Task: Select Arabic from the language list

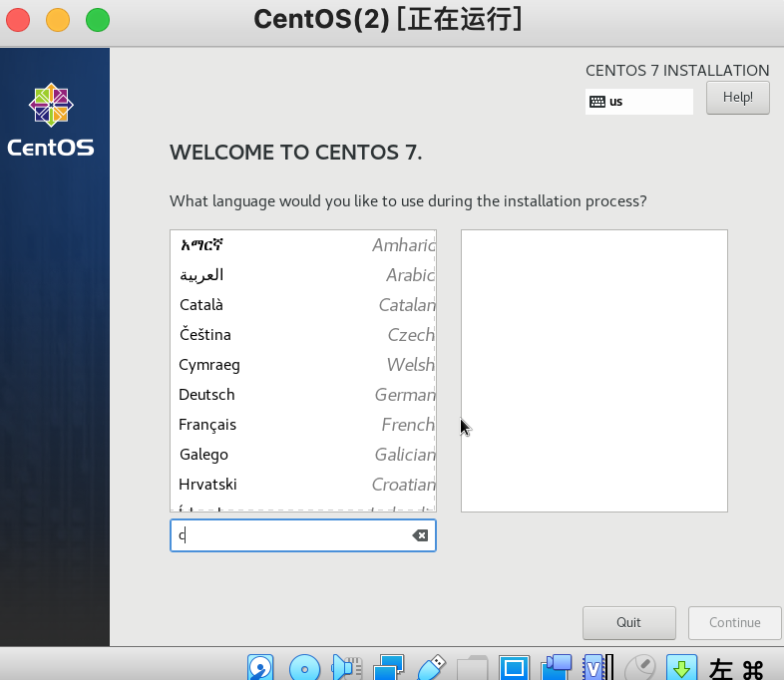Action: [303, 275]
